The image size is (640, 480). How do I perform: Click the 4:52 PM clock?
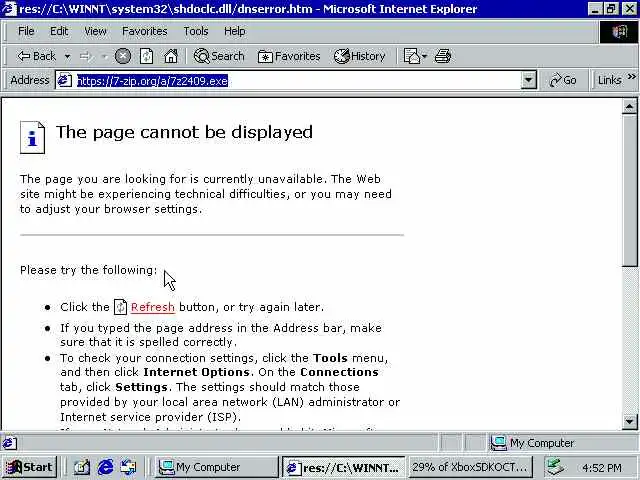[602, 468]
